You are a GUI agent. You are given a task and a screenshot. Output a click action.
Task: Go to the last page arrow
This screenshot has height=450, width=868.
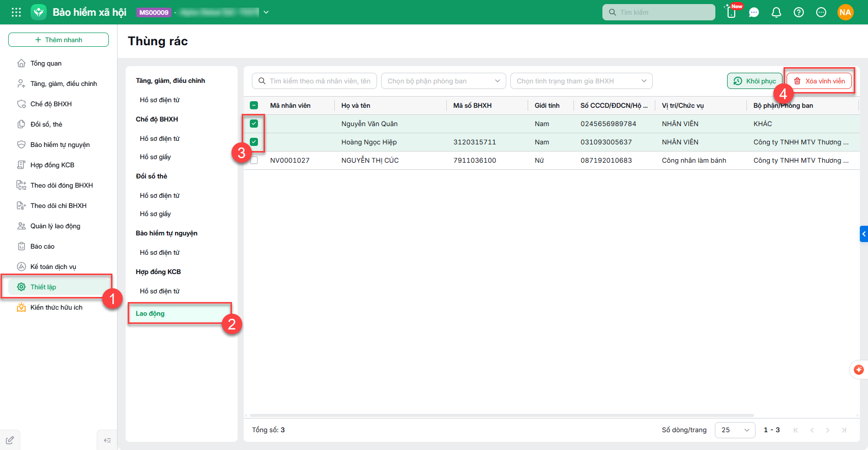click(844, 430)
